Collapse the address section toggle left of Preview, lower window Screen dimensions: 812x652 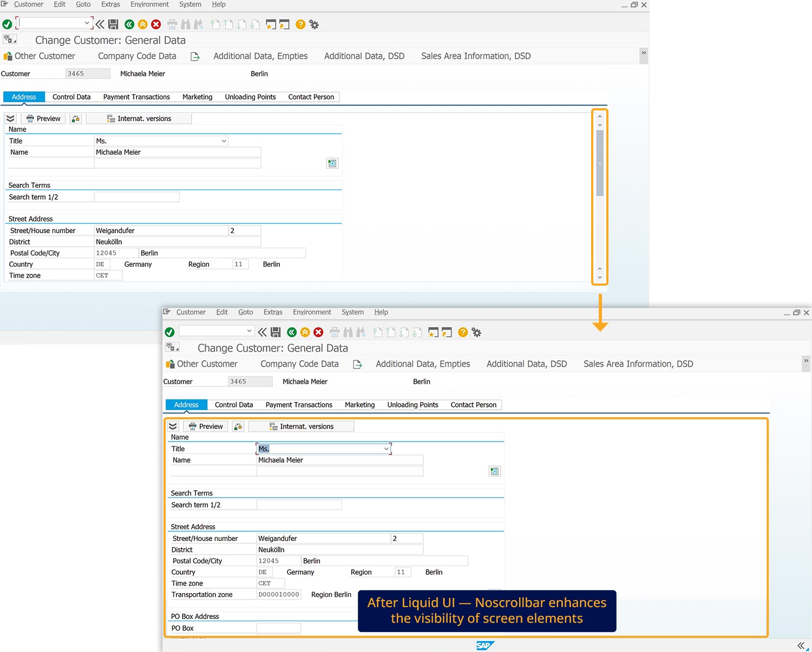[x=173, y=426]
